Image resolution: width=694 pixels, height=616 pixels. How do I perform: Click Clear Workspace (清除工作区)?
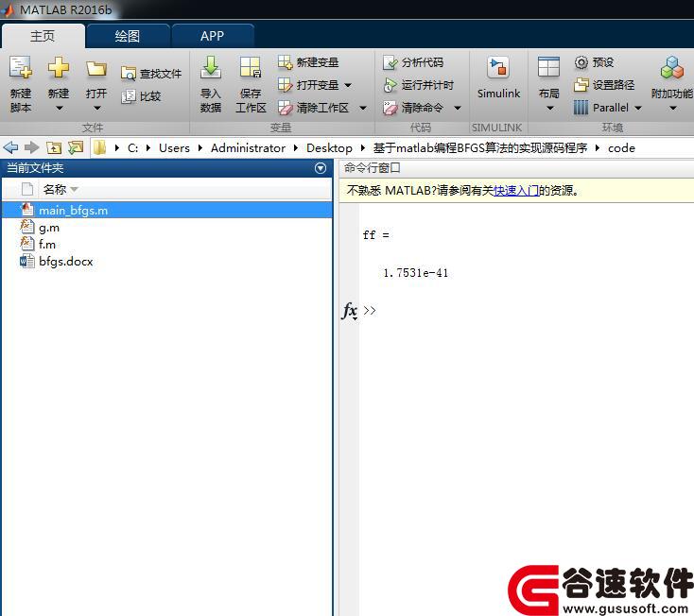click(313, 108)
